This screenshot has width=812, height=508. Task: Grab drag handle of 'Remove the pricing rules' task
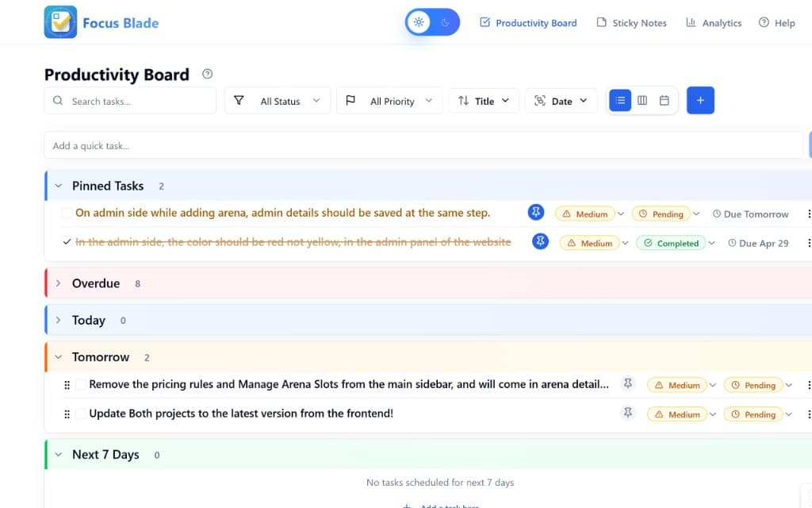click(x=67, y=385)
